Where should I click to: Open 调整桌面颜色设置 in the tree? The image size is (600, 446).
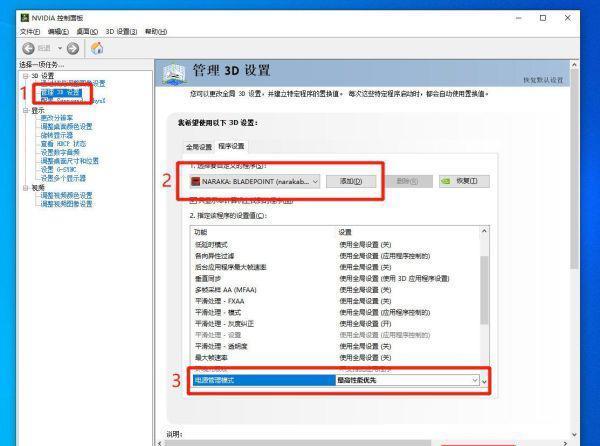pyautogui.click(x=67, y=126)
